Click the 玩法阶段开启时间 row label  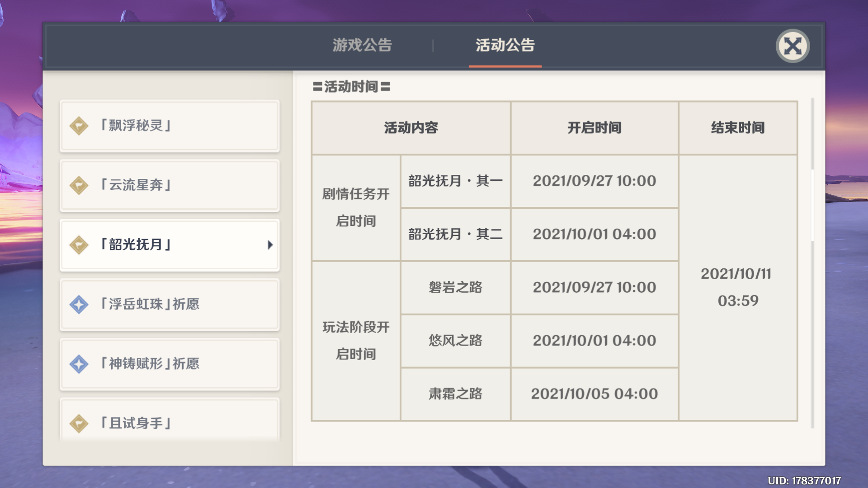point(356,341)
